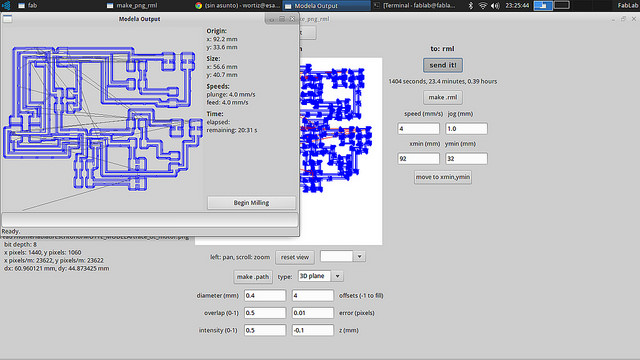Open the Wi-Fi network tray icon
640x360 pixels.
click(483, 5)
